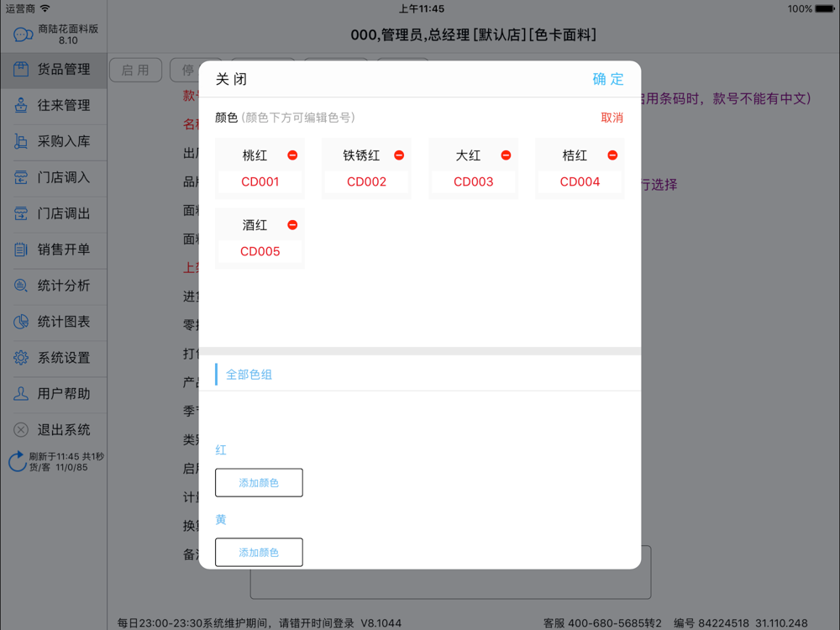Click the red 取消 link
This screenshot has height=630, width=840.
coord(612,118)
